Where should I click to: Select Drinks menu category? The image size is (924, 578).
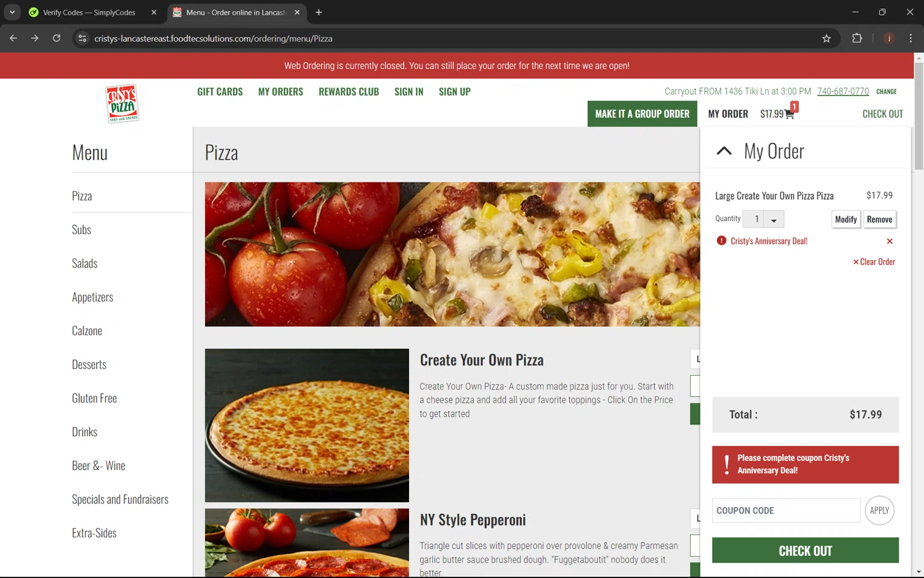(x=84, y=432)
